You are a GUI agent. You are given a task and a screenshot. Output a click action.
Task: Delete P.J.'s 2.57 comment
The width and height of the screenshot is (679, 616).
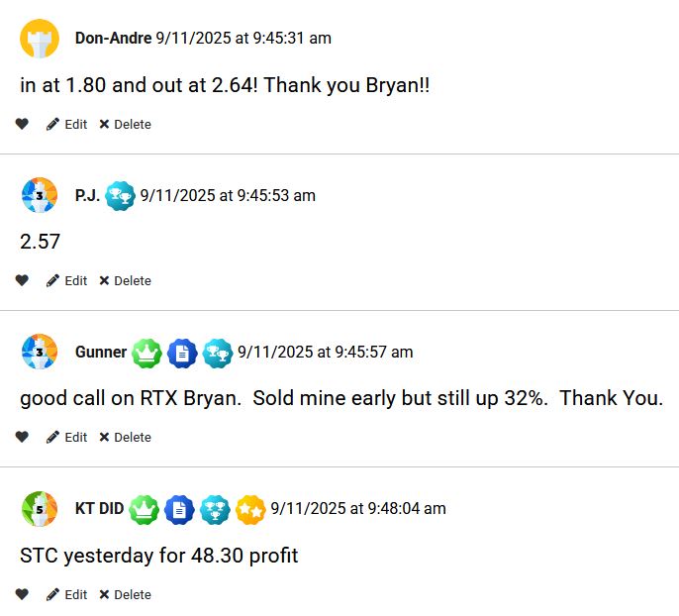point(126,281)
